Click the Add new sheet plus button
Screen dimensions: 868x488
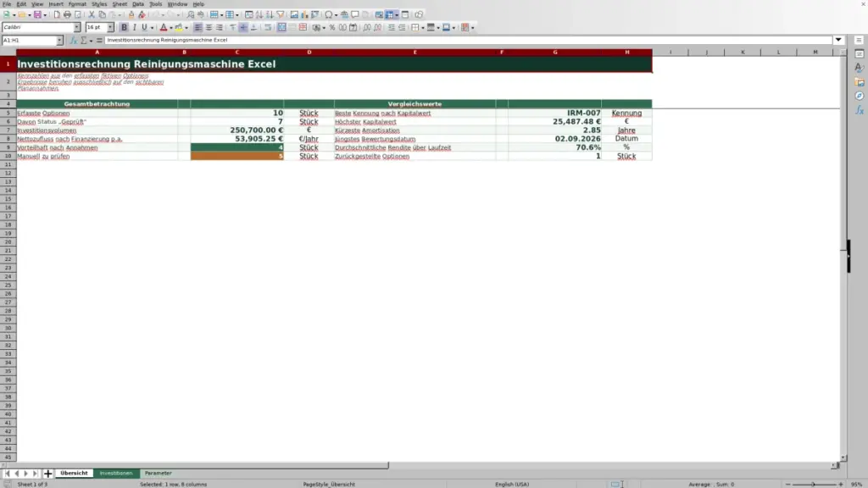click(x=47, y=474)
